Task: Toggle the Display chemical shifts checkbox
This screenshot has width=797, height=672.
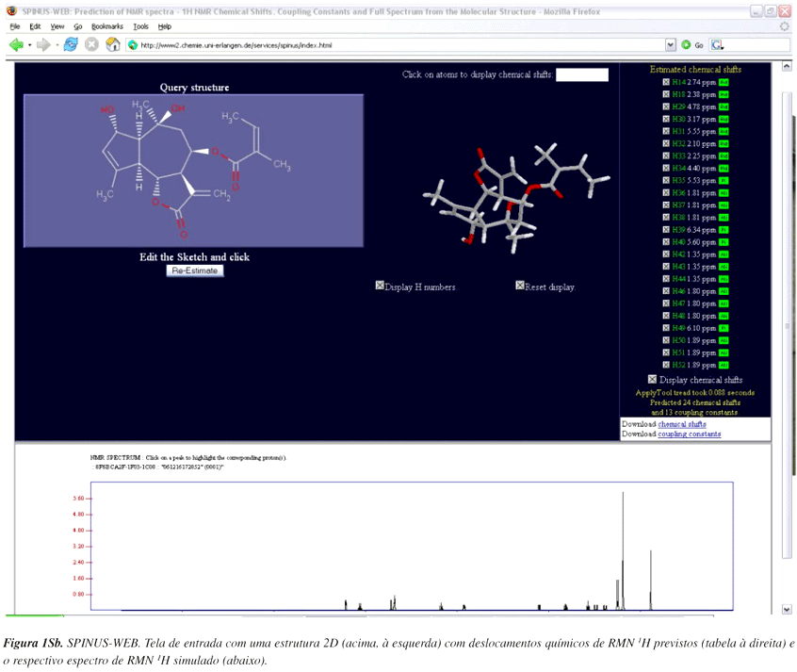Action: (x=651, y=378)
